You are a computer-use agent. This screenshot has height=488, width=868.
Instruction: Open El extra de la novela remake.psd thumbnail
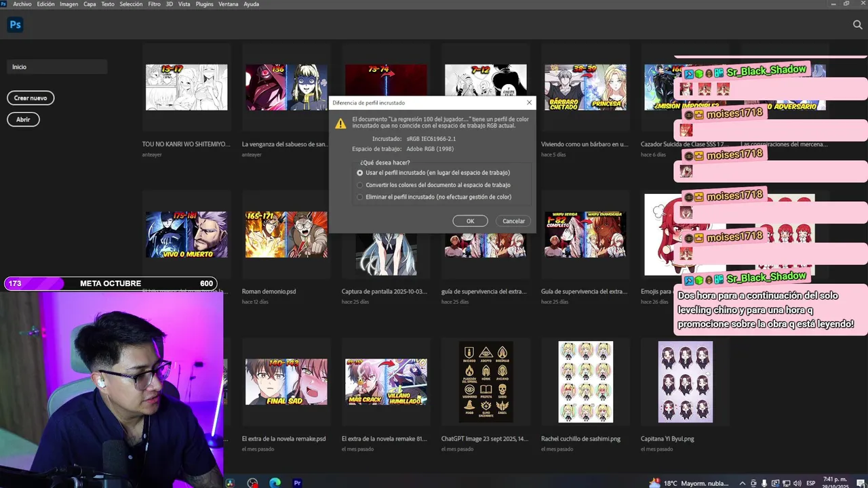pos(286,382)
